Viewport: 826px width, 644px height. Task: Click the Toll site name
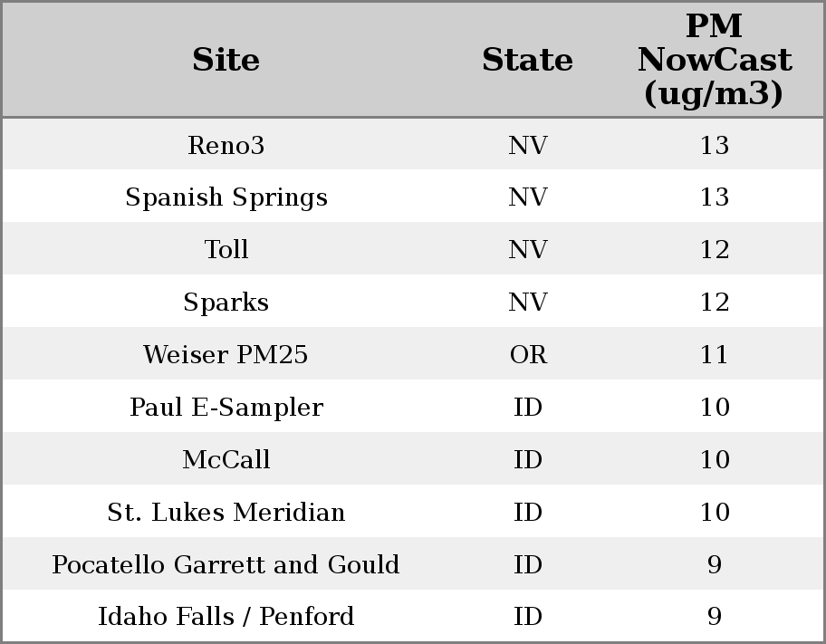226,250
